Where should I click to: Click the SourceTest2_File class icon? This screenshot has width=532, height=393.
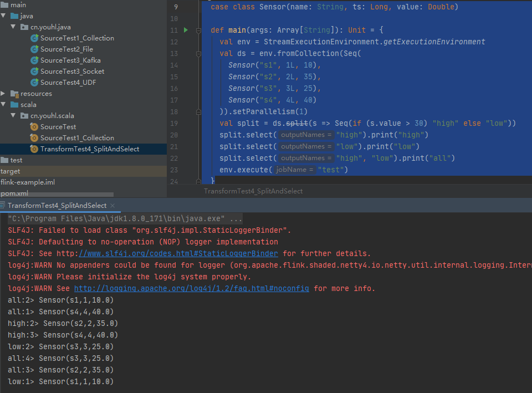tap(34, 49)
